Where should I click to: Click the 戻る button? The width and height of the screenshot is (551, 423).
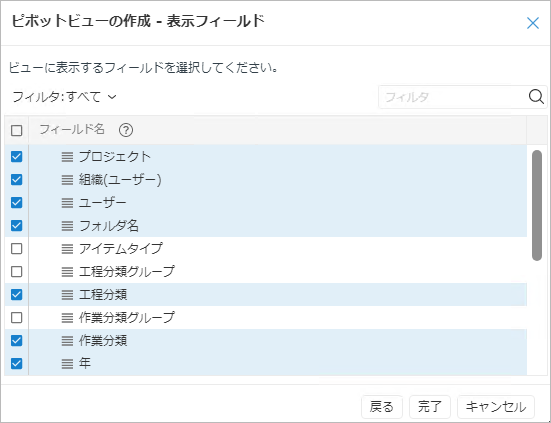point(382,407)
